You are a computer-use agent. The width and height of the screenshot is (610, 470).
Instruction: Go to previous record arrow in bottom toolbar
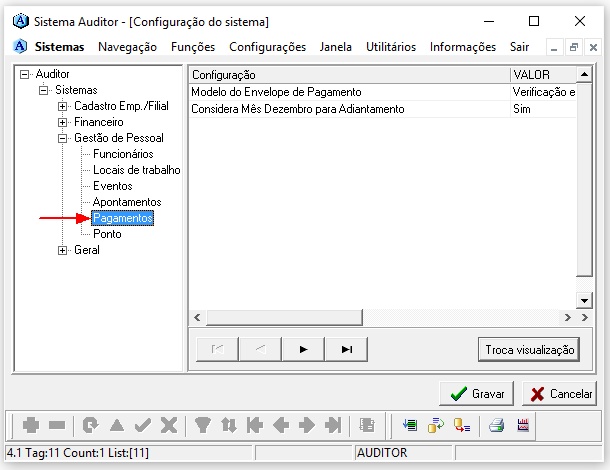[x=281, y=425]
